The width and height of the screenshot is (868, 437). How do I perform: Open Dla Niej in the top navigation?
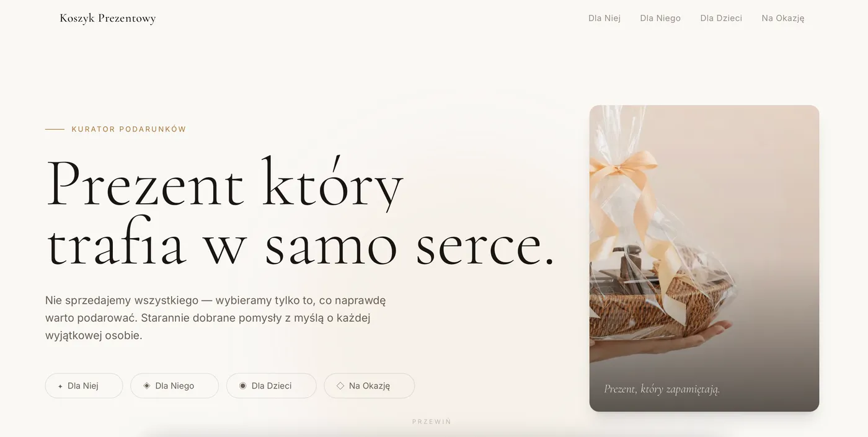tap(604, 18)
